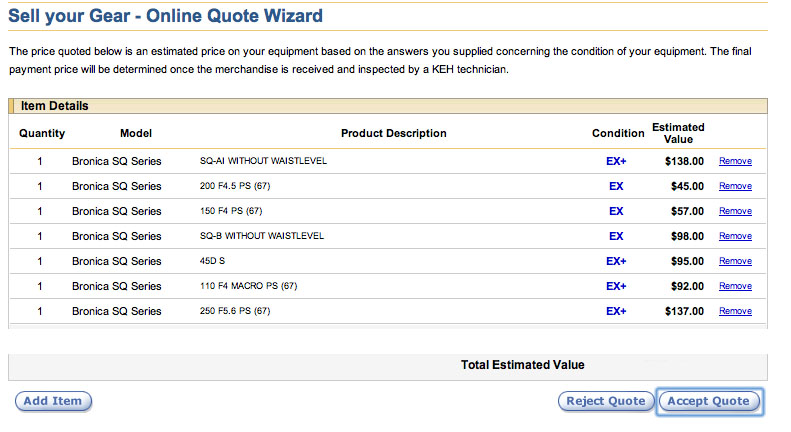Click the Estimated Value column header
The height and width of the screenshot is (432, 791).
point(678,133)
